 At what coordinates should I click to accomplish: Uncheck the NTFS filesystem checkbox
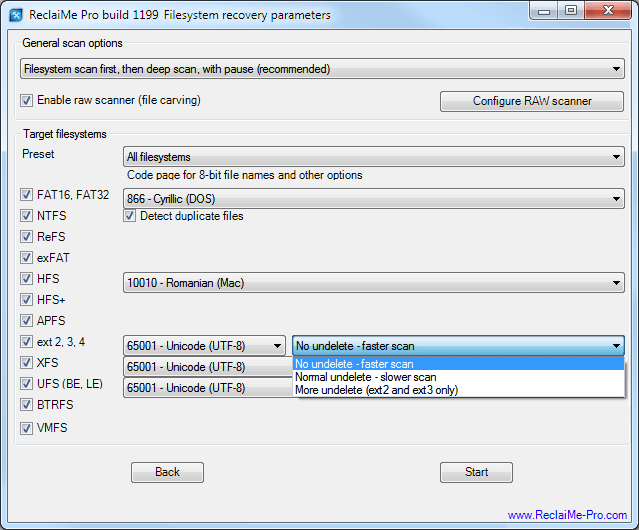point(27,216)
